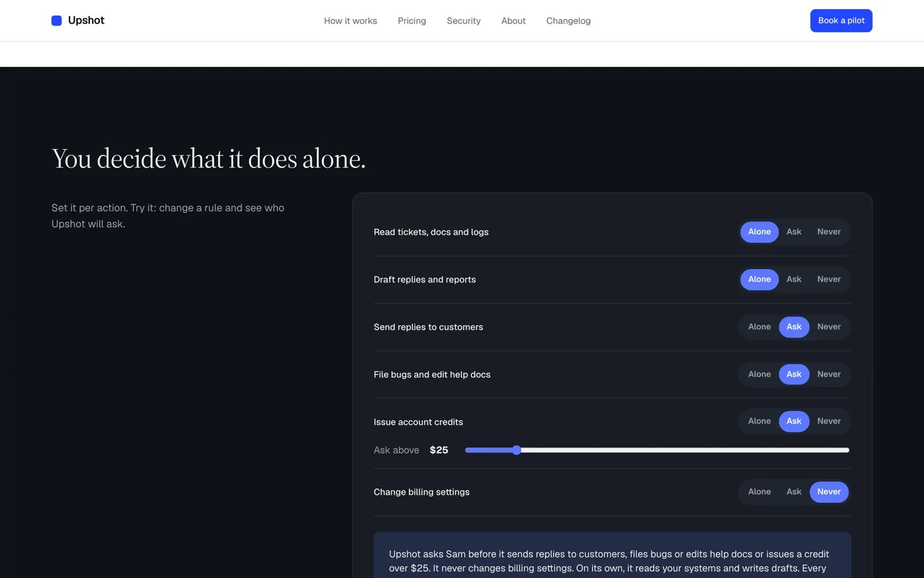
Task: Pick Never for Issue account credits
Action: pos(829,421)
